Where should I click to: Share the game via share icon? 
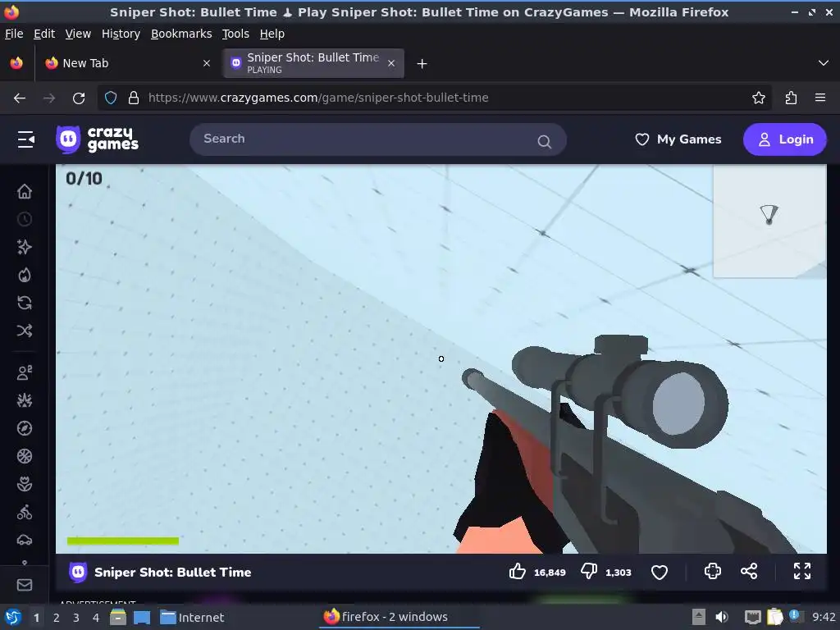click(x=749, y=571)
